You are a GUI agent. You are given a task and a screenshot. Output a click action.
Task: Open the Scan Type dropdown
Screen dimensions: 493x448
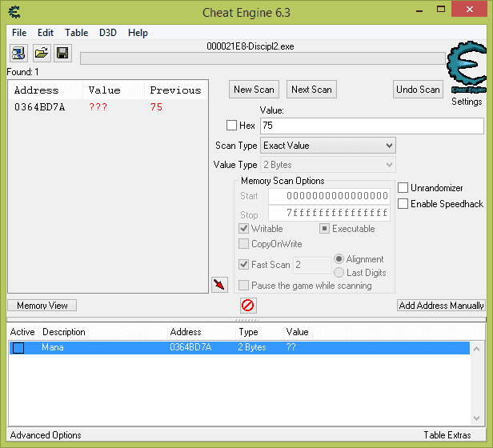[x=328, y=146]
